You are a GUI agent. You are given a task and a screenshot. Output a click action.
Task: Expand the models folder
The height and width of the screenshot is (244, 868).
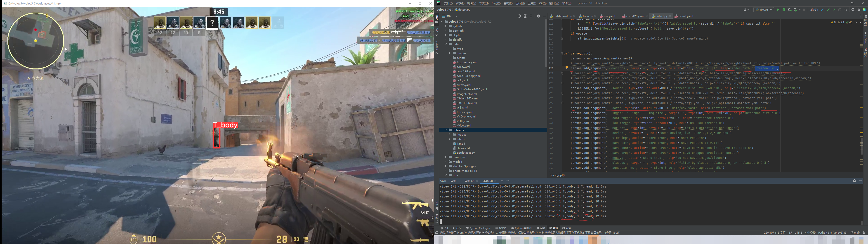(x=446, y=162)
